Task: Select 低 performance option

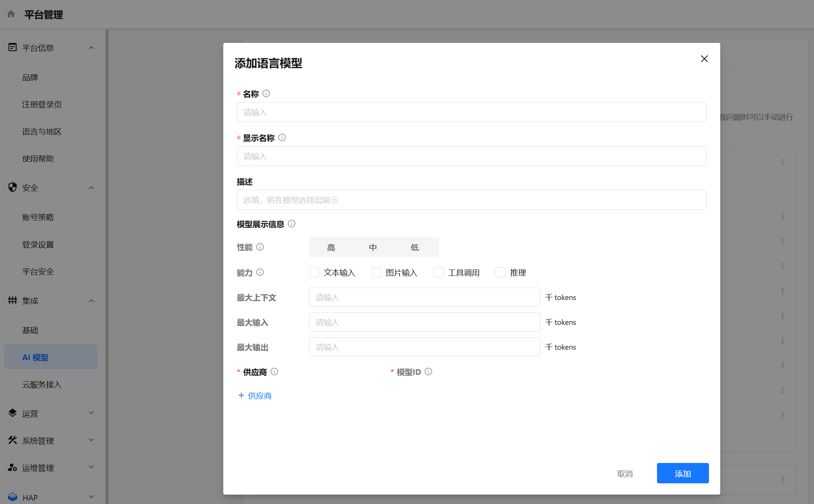Action: [415, 247]
